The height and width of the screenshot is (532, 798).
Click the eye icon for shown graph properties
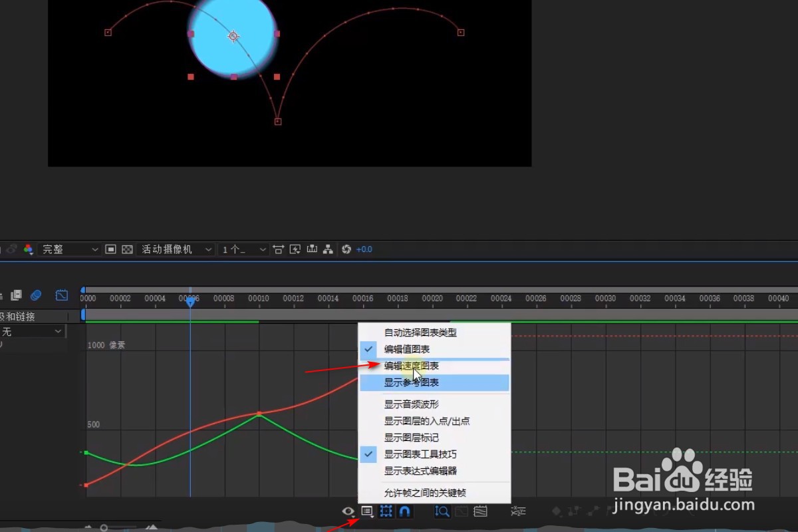(x=348, y=511)
